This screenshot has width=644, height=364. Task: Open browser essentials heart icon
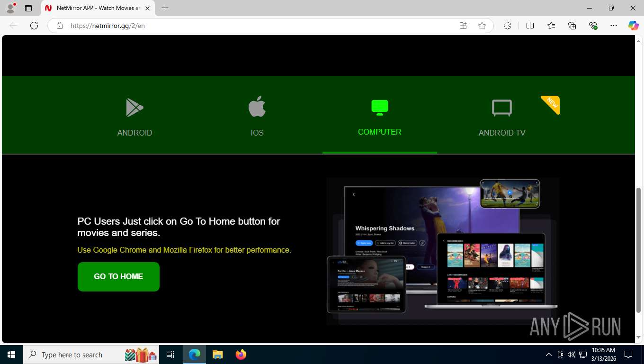[x=593, y=26]
